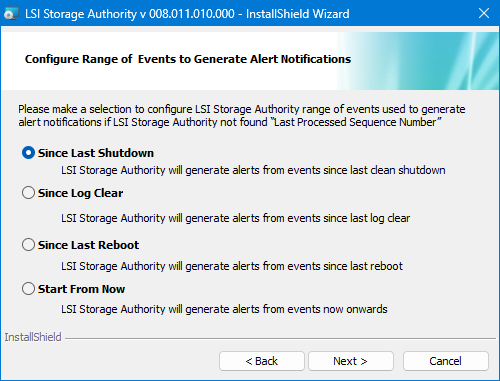Click the 'since last log clear' description line
The width and height of the screenshot is (500, 381).
235,218
